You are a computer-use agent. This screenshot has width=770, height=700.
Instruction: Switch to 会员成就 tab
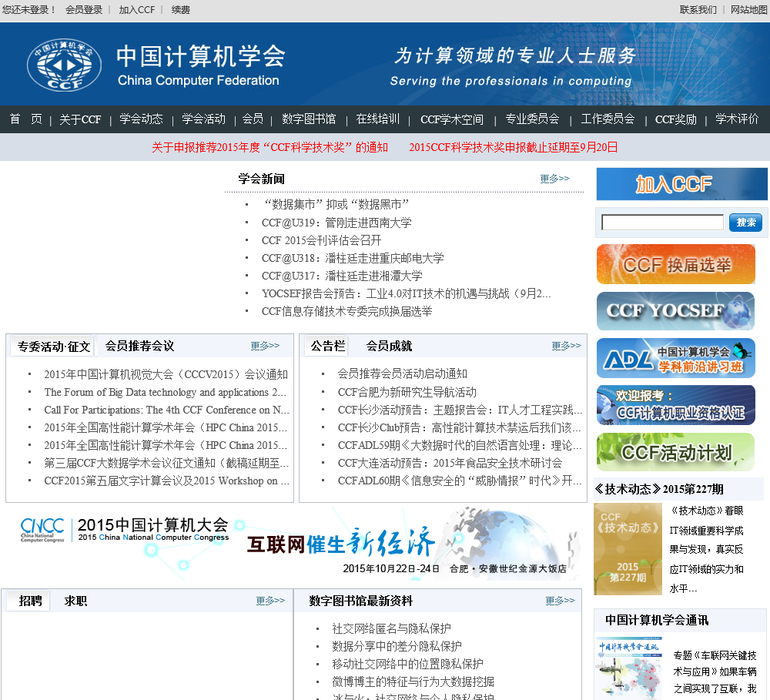coord(389,346)
